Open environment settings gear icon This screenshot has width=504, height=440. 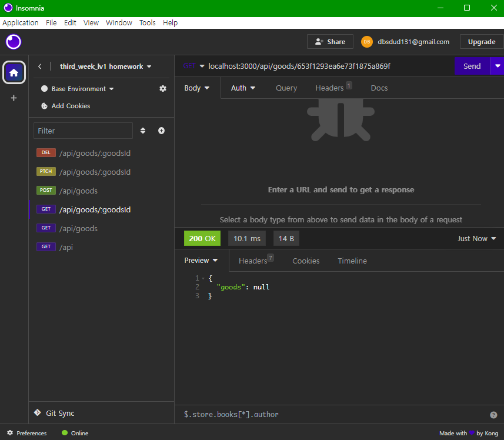click(x=163, y=89)
